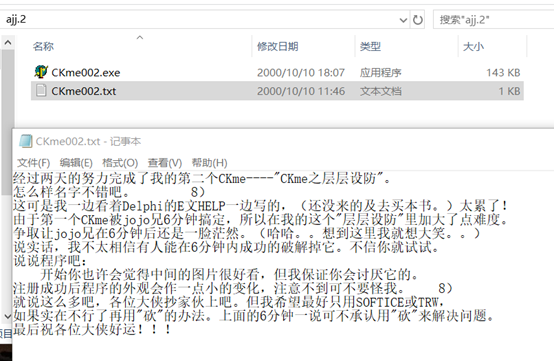Viewport: 554px width, 361px height.
Task: Click the 文本文档 type cell
Action: tap(381, 91)
